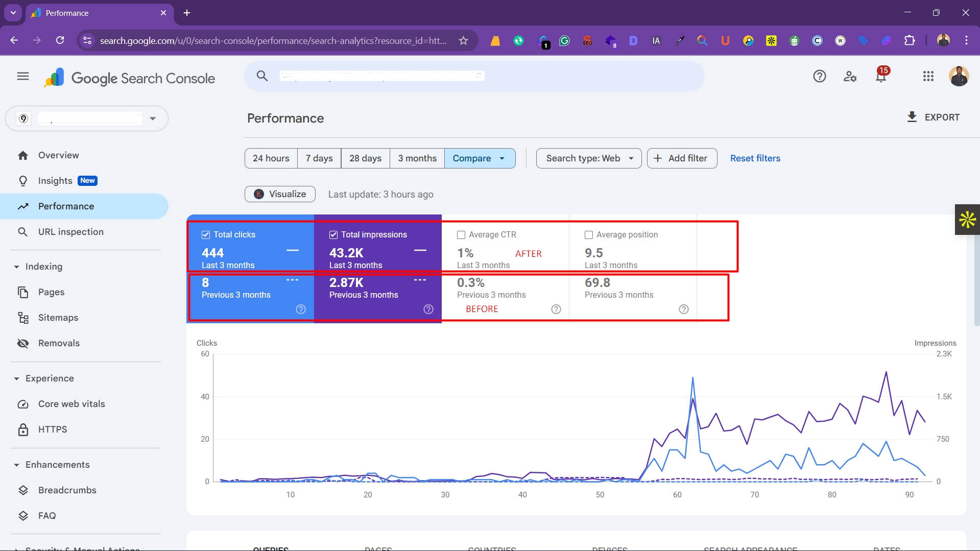The width and height of the screenshot is (980, 551).
Task: Enable the Average position checkbox
Action: click(589, 235)
